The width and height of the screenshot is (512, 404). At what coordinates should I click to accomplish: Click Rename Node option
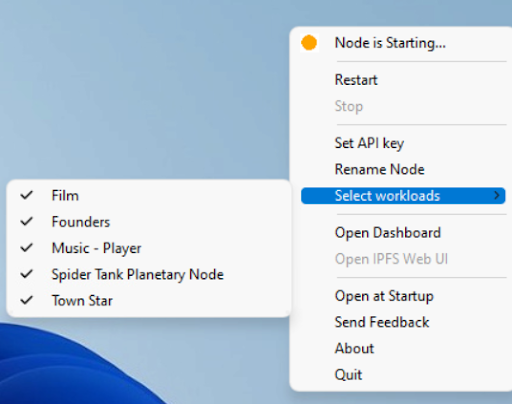click(x=379, y=169)
